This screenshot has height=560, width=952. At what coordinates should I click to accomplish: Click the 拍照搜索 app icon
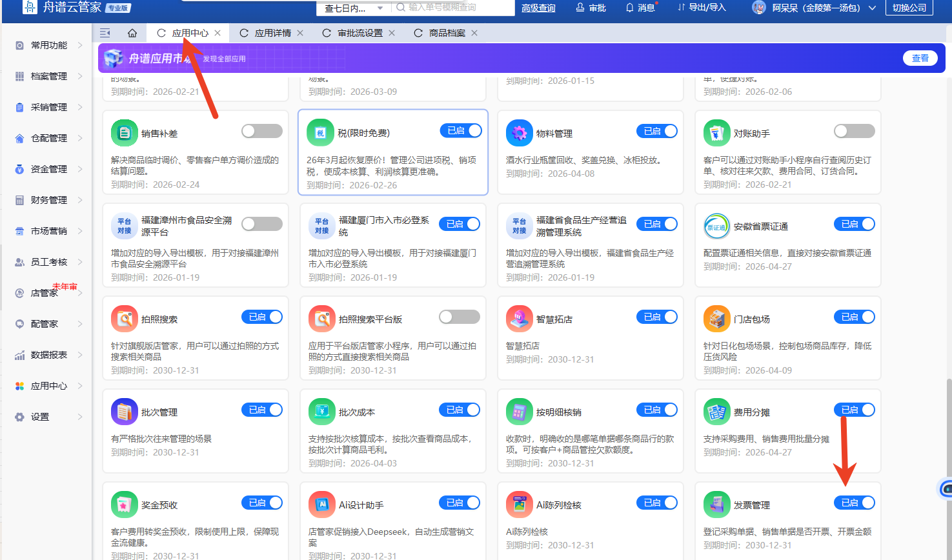tap(125, 319)
